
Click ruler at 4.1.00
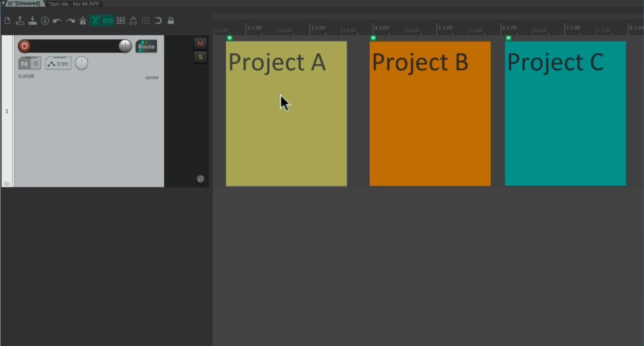coord(382,28)
